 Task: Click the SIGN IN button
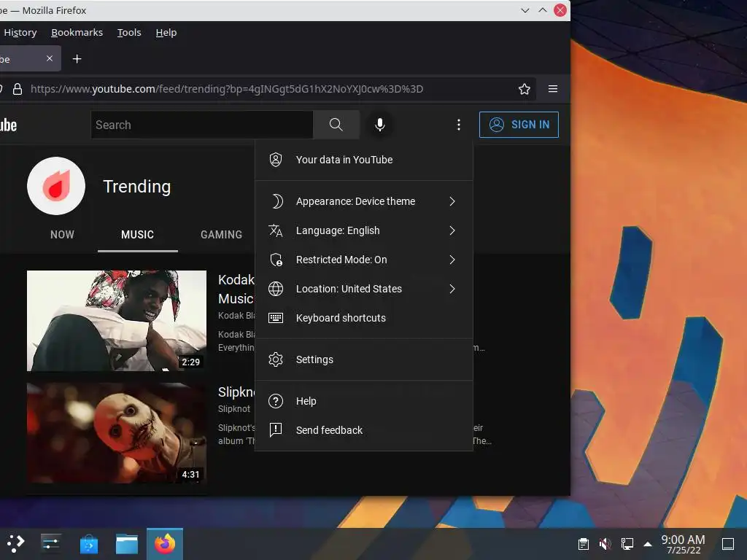pyautogui.click(x=519, y=125)
